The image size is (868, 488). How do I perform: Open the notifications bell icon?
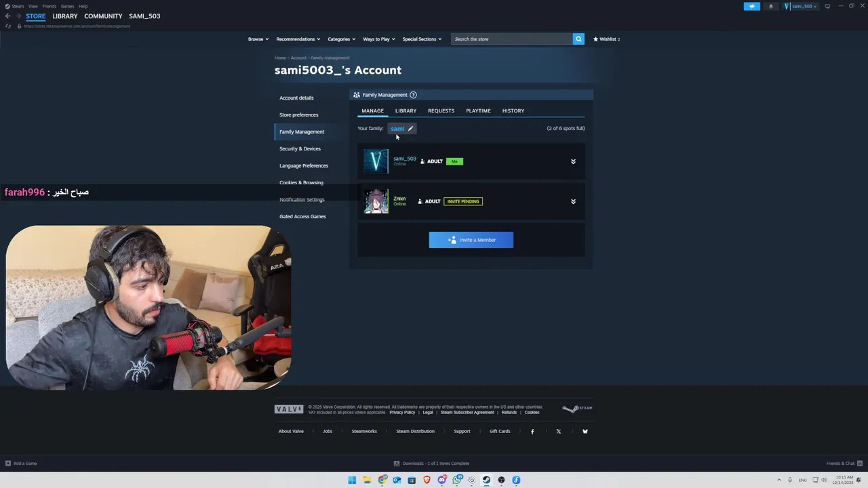point(770,6)
